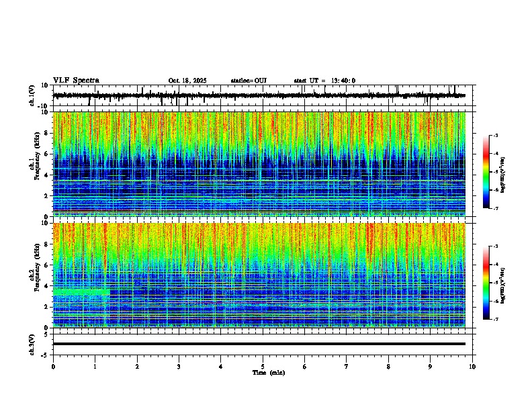Screen dimensions: 532x411
Task: Click time-axis tick label "7"
Action: (x=347, y=367)
